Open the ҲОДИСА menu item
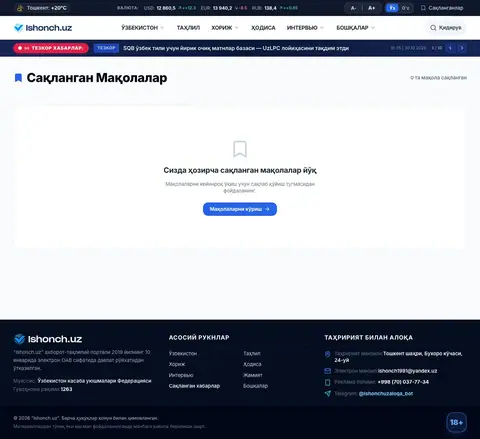The height and width of the screenshot is (439, 480). (263, 28)
